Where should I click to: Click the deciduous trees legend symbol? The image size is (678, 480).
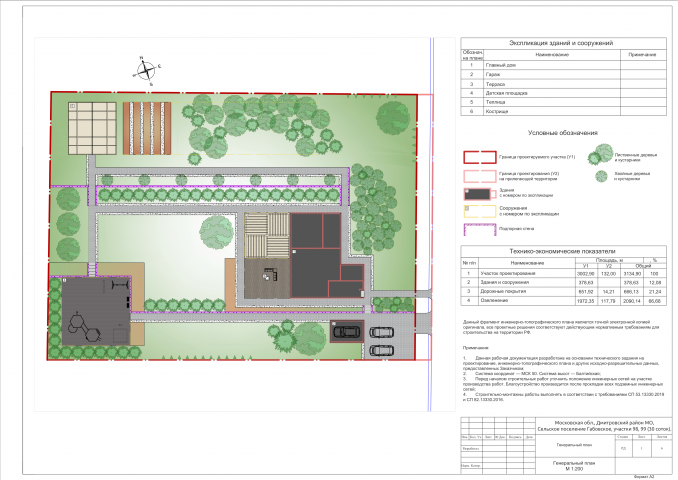(600, 154)
